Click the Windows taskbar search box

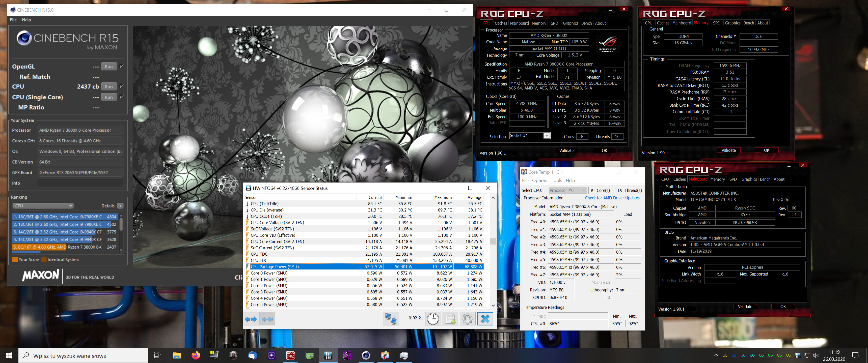(x=83, y=356)
